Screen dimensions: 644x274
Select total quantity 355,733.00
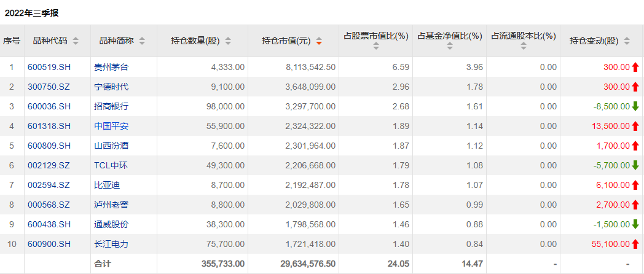(x=223, y=264)
